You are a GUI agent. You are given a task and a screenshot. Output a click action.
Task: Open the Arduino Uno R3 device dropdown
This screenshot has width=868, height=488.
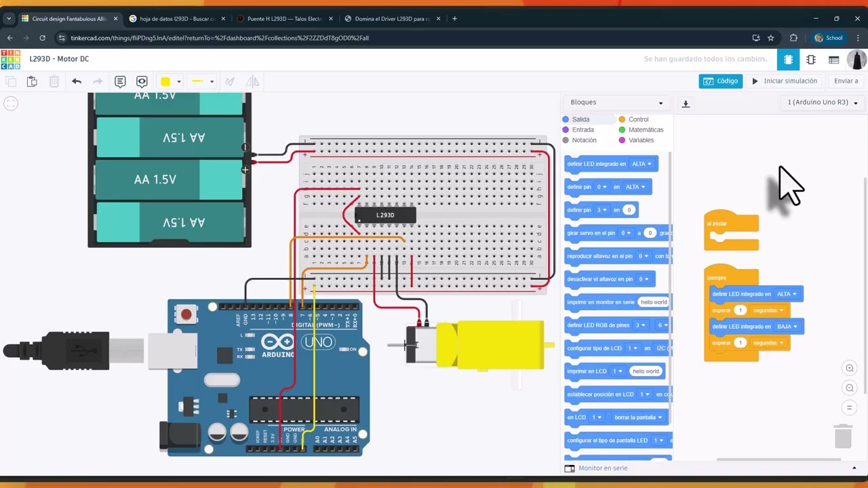(822, 102)
